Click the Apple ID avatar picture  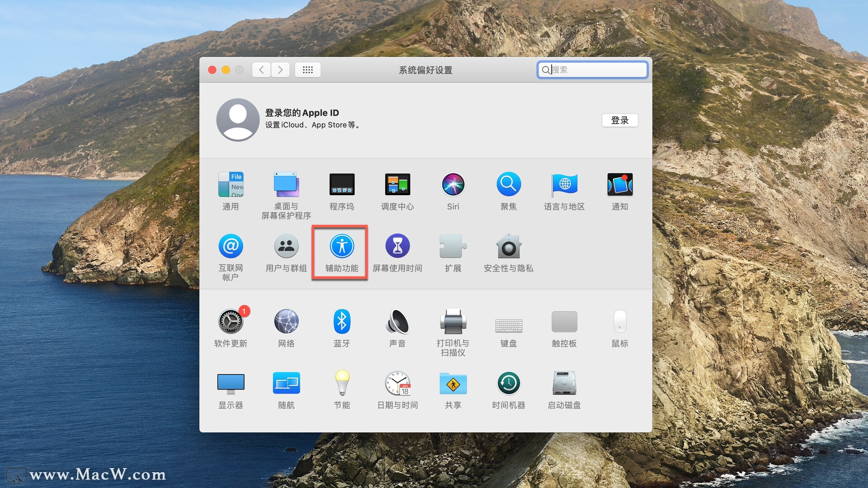click(238, 120)
